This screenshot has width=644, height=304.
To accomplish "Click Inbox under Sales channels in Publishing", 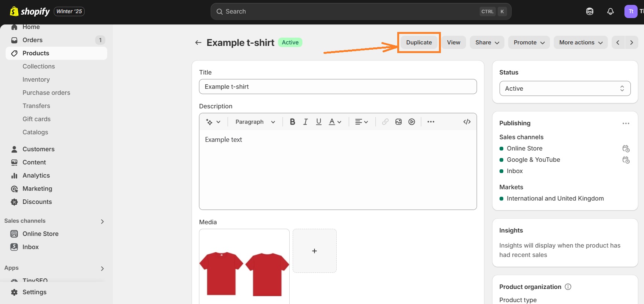I will [x=515, y=171].
